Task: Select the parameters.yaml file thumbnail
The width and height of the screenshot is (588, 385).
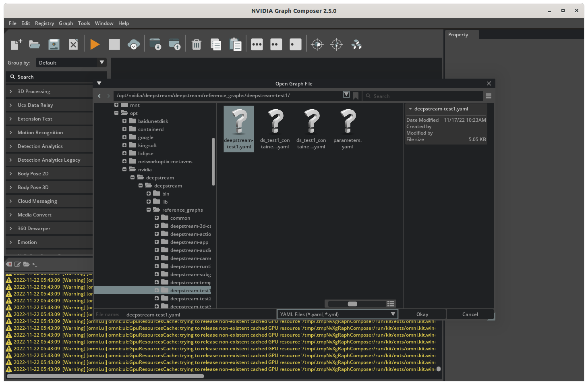Action: point(348,129)
